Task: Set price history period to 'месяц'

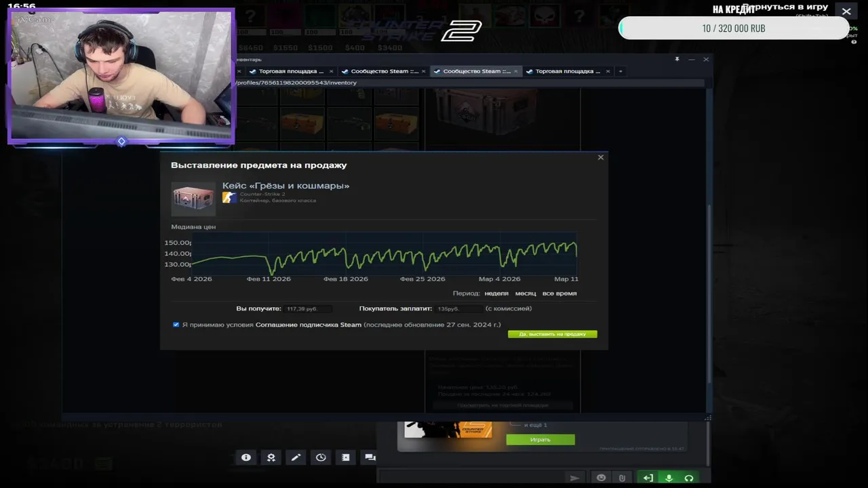Action: coord(526,293)
